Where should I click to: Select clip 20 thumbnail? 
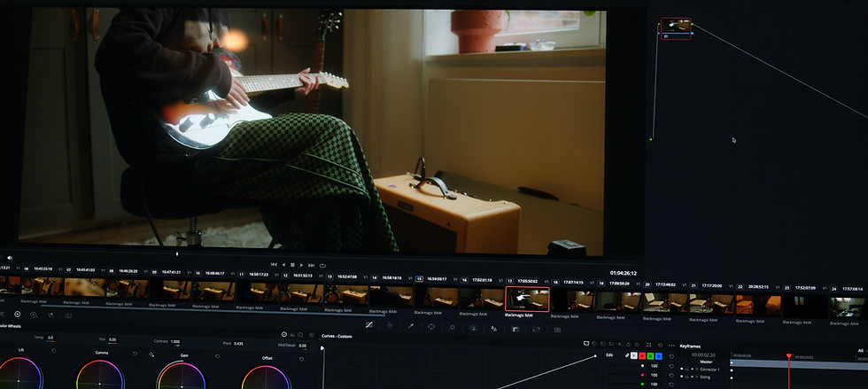pyautogui.click(x=665, y=302)
